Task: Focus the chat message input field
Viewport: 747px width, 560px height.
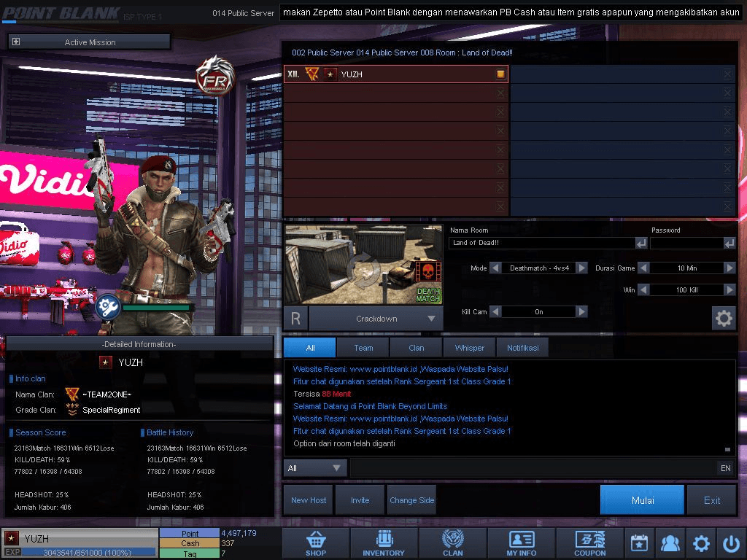Action: (533, 468)
